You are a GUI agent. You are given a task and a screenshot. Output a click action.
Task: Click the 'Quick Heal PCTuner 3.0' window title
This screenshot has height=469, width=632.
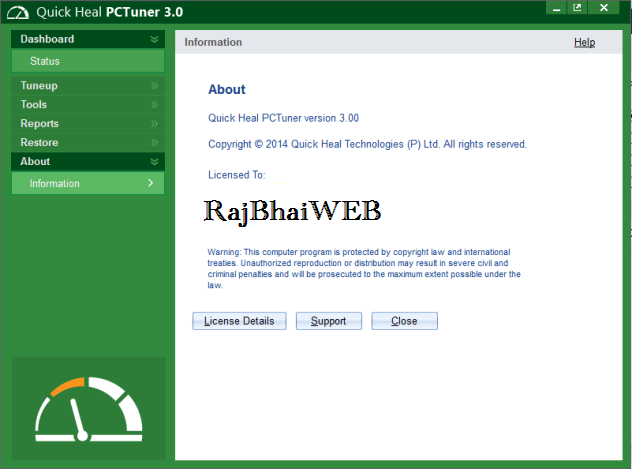point(110,12)
